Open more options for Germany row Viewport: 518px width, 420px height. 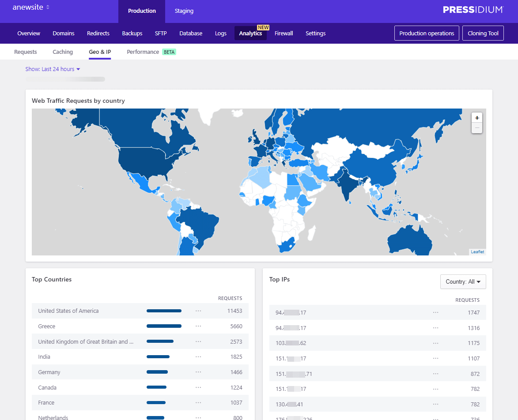(x=198, y=372)
